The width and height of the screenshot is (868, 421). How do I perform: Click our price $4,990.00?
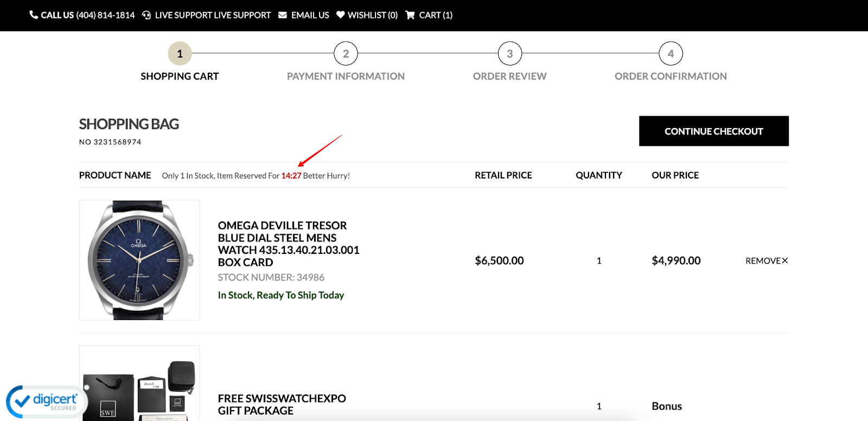tap(676, 261)
